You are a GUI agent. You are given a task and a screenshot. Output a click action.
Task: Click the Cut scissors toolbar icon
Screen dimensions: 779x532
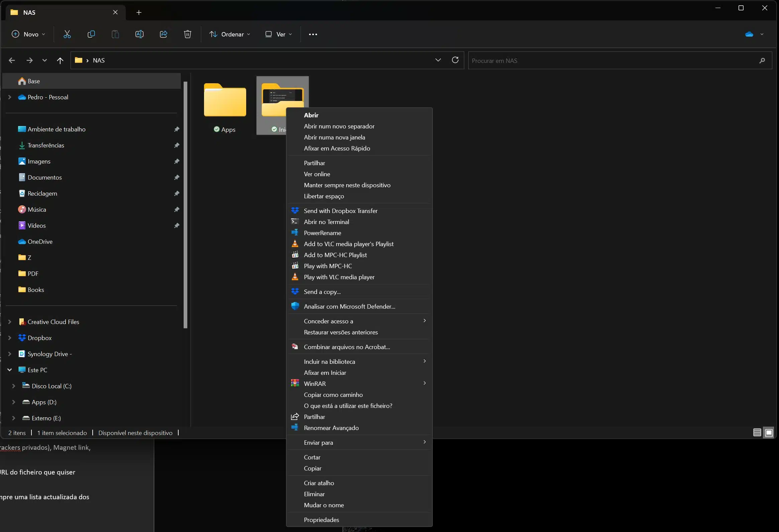tap(67, 34)
